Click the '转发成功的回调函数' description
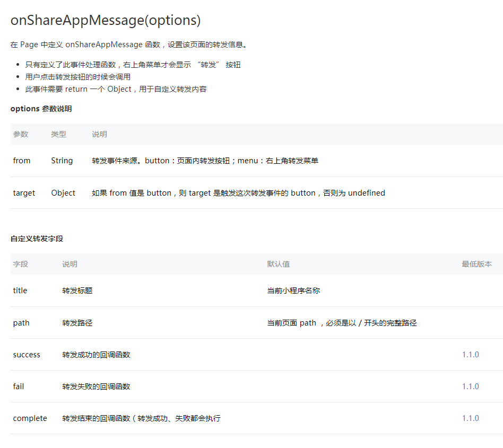Image resolution: width=503 pixels, height=448 pixels. click(x=96, y=355)
